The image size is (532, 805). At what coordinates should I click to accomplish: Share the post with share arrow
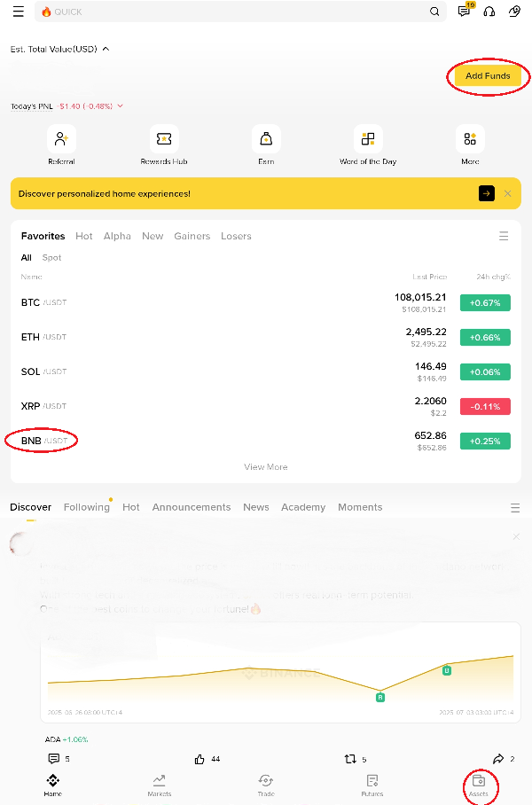coord(498,759)
